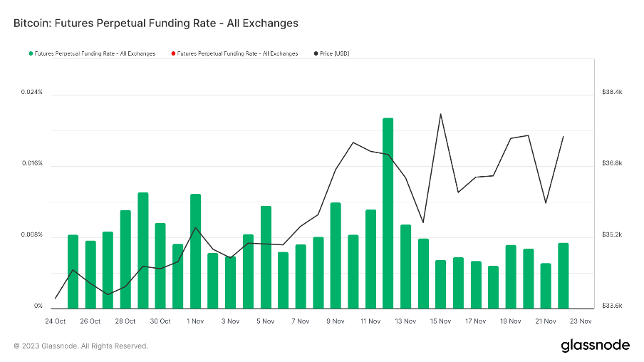Click the chart title Bitcoin: Futures Perpetual Funding Rate
Viewport: 644px width, 362px height.
pos(156,23)
